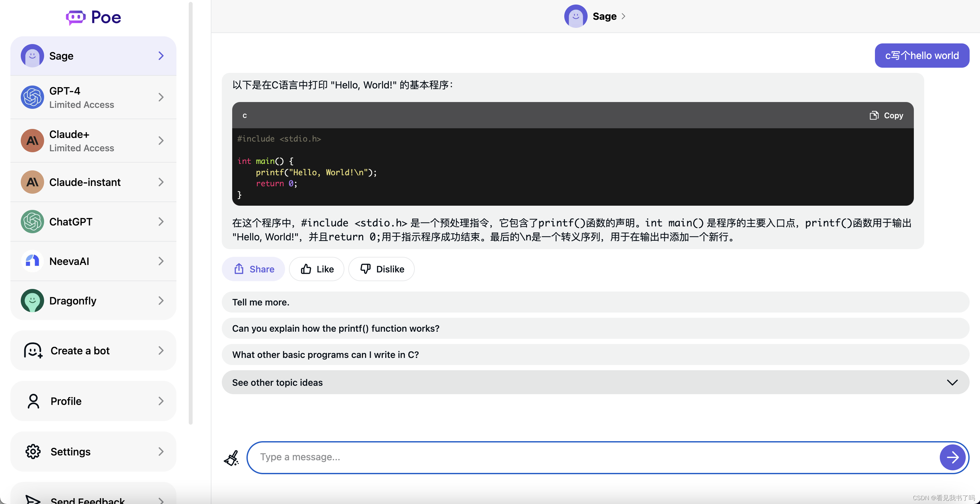Click the Share response button

pos(254,269)
